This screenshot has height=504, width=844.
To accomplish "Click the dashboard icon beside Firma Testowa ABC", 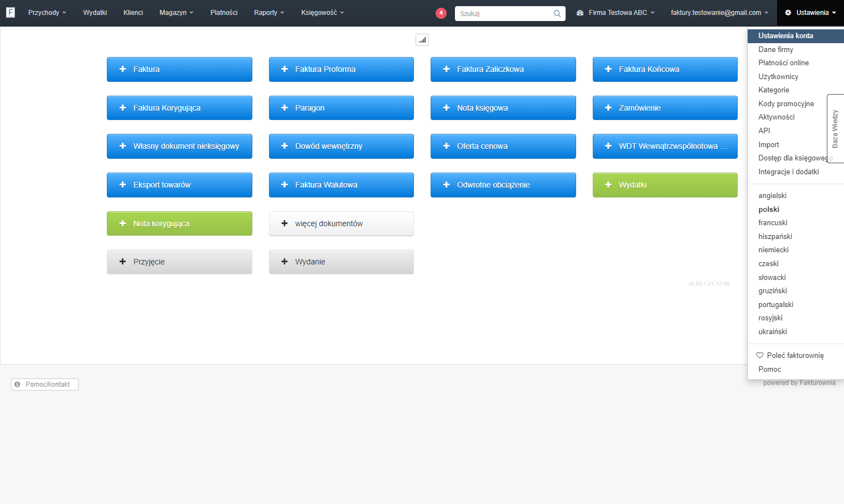I will [580, 13].
